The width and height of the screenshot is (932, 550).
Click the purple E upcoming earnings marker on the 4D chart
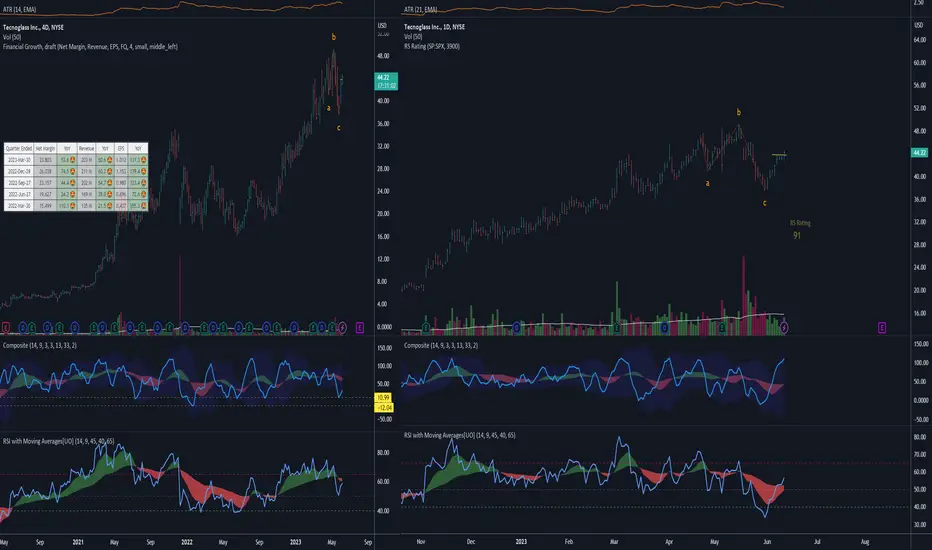pos(360,327)
